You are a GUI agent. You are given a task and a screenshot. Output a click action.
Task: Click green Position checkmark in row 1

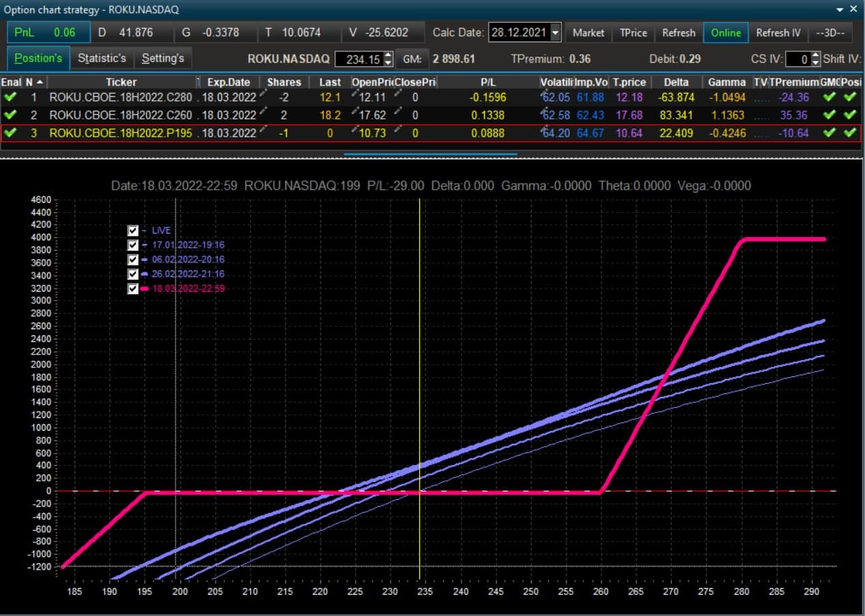tap(850, 97)
